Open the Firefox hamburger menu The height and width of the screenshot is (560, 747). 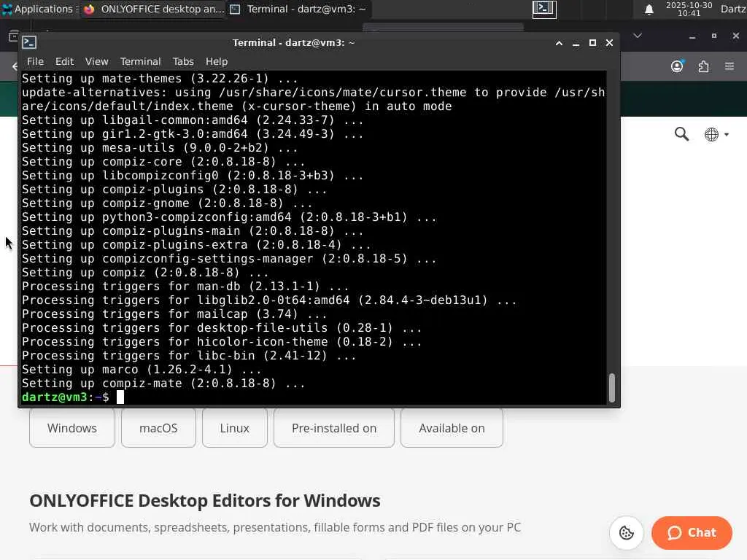click(x=729, y=66)
